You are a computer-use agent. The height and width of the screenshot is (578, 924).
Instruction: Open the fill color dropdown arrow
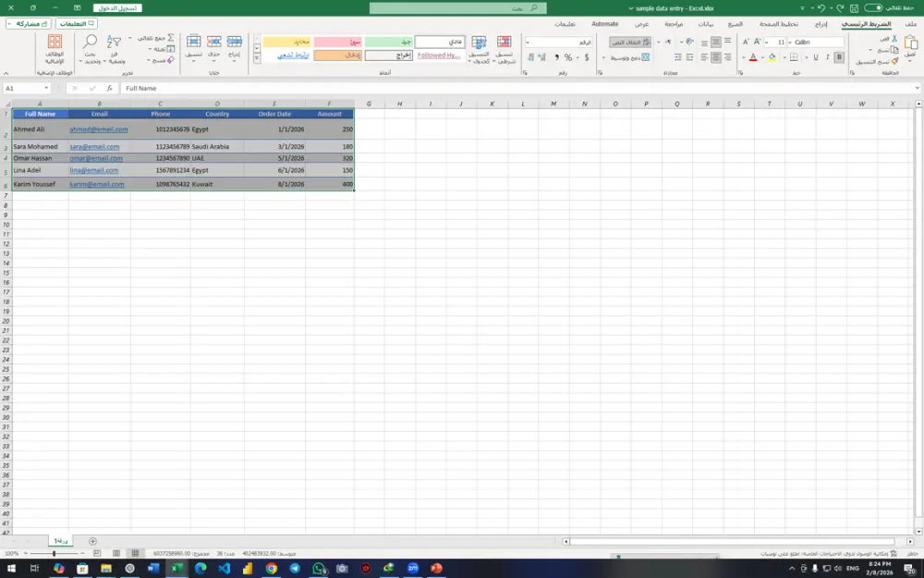(x=762, y=57)
